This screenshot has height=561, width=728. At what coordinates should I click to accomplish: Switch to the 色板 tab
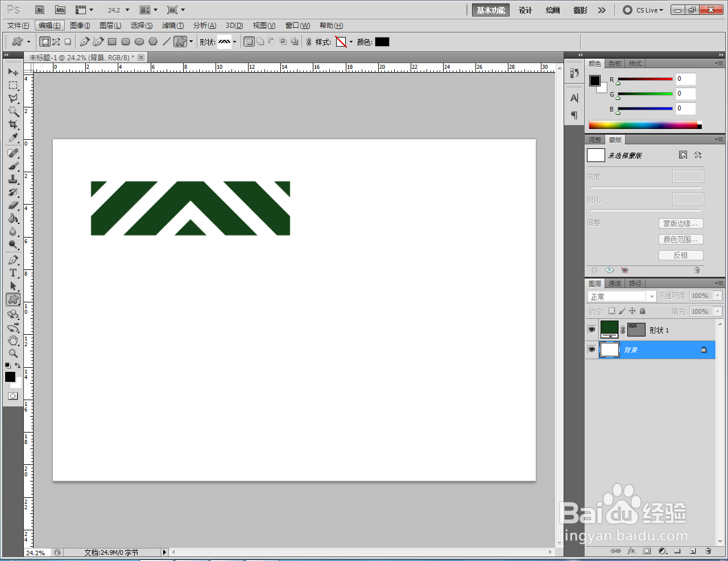615,64
